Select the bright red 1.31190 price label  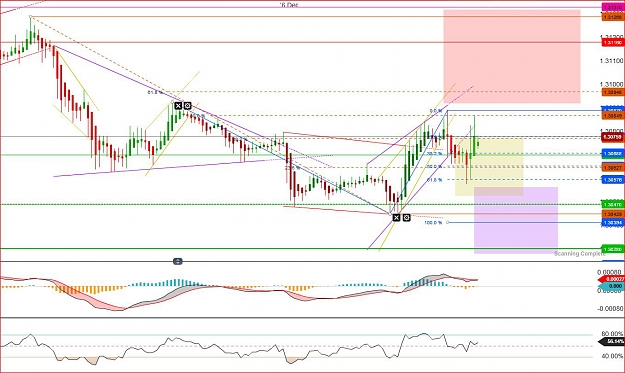613,42
